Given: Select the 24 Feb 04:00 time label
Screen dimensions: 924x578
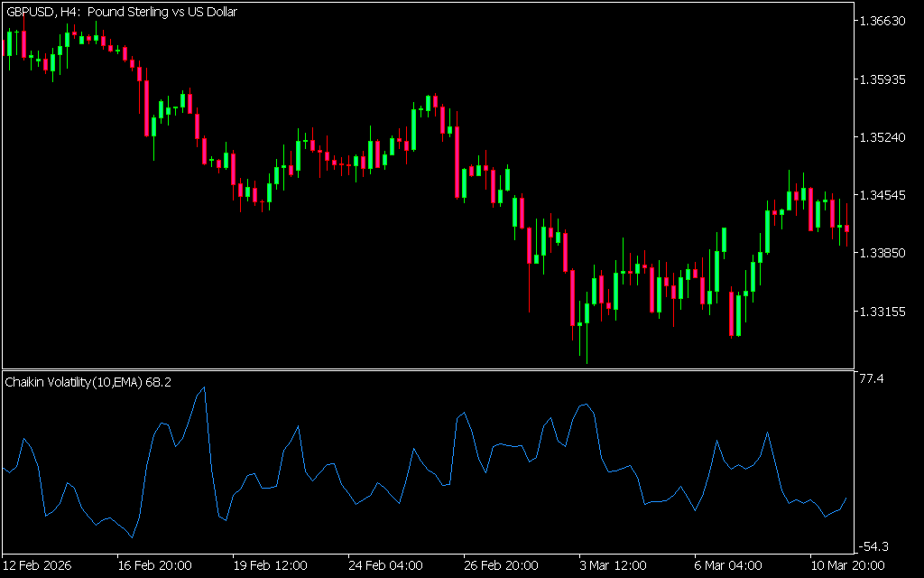Looking at the screenshot, I should [x=384, y=566].
